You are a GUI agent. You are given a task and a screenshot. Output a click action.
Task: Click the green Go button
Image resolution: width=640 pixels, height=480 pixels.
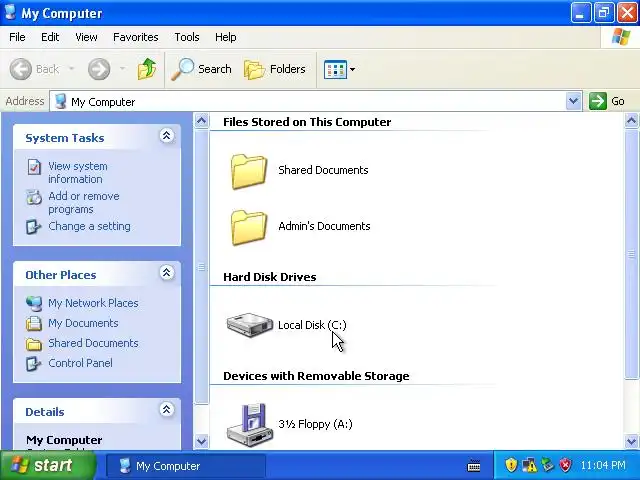point(607,101)
